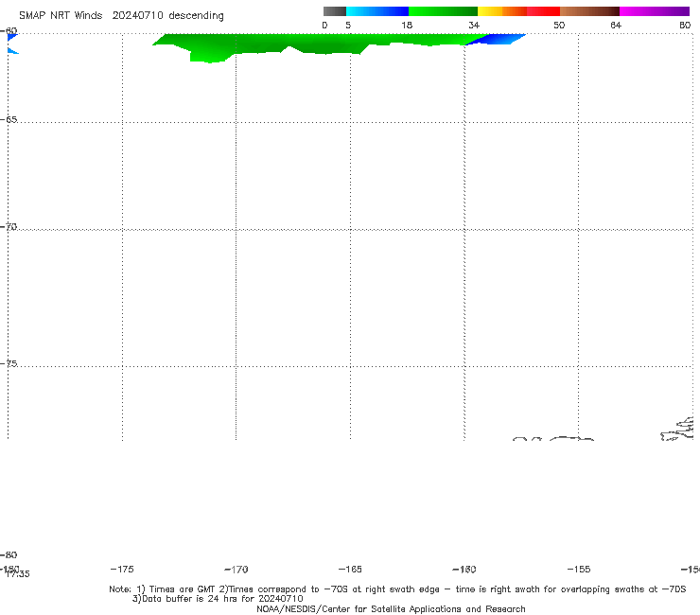Click the -80 latitude axis label
This screenshot has height=615, width=700.
point(9,554)
